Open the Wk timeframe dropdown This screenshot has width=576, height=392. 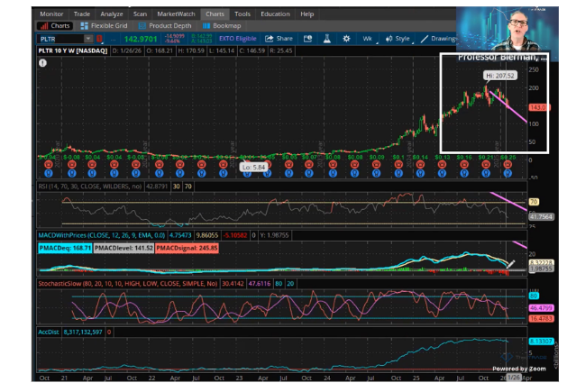click(369, 39)
